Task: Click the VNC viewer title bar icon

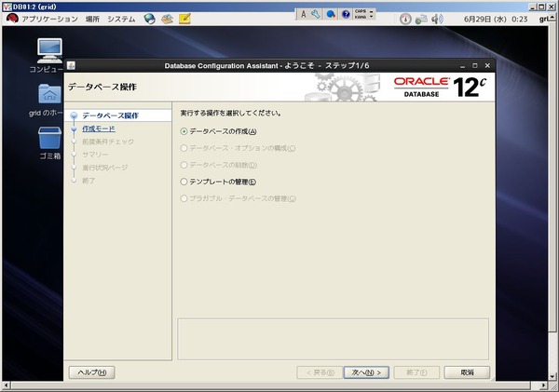Action: (x=7, y=7)
